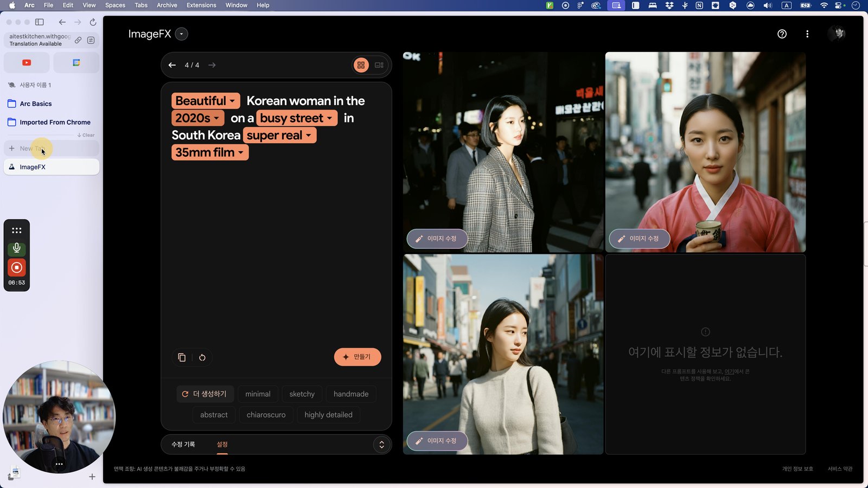Image resolution: width=868 pixels, height=488 pixels.
Task: Switch to grid view layout
Action: [361, 65]
